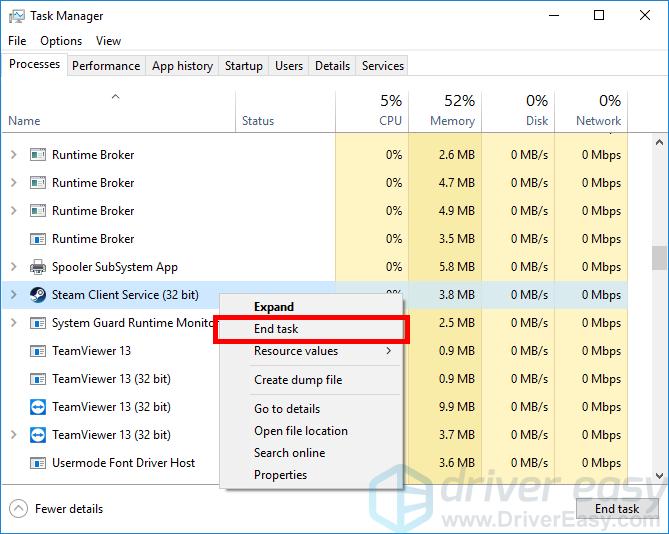669x534 pixels.
Task: Expand the System Guard Runtime Monitor group
Action: [x=14, y=323]
